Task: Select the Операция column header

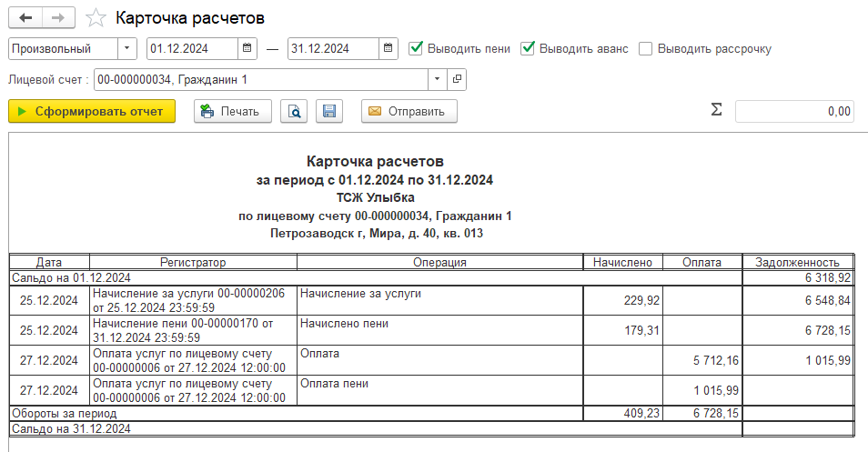Action: [440, 262]
